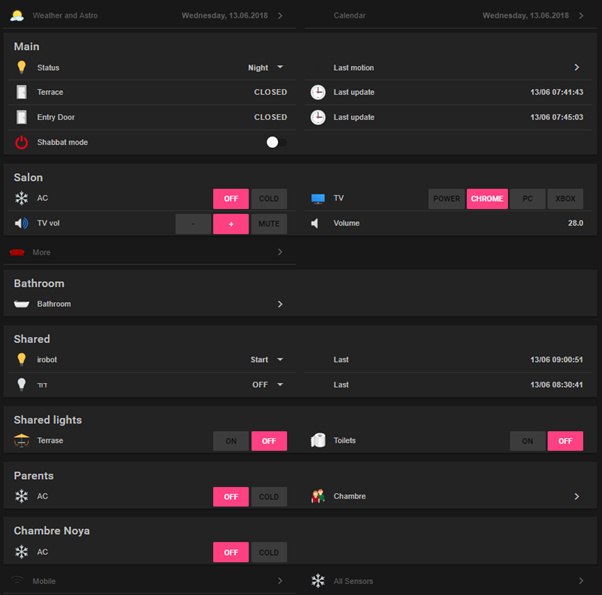
Task: Turn Terrase light ON
Action: [231, 441]
